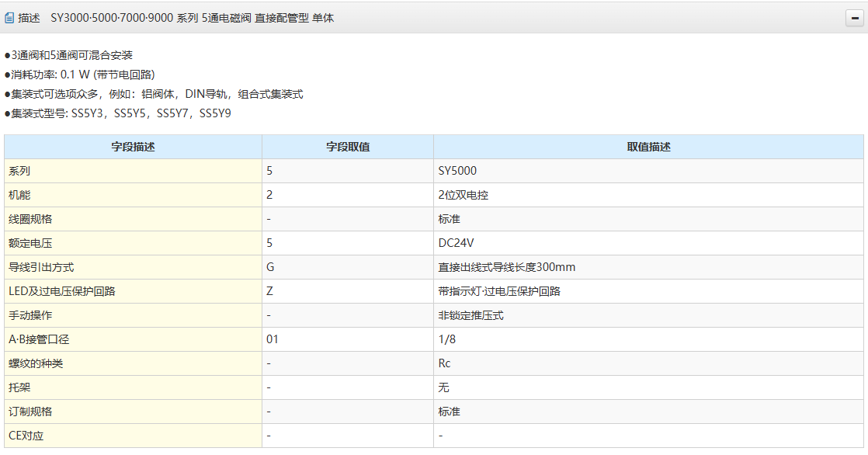The height and width of the screenshot is (455, 868).
Task: Collapse the 描述 panel with the minus button
Action: (x=854, y=19)
